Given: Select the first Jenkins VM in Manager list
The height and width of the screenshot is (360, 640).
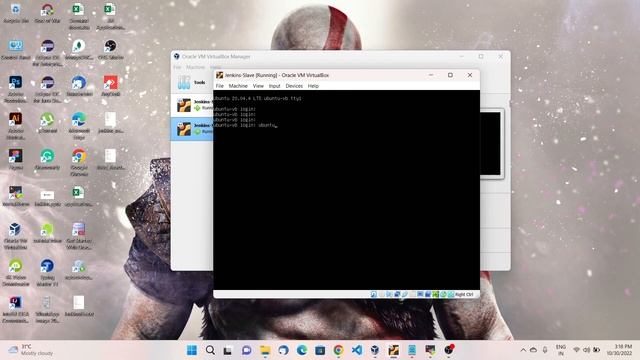Looking at the screenshot, I should [192, 105].
